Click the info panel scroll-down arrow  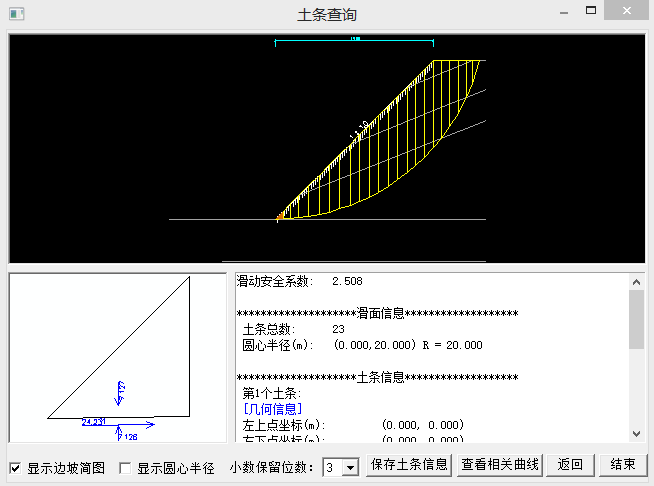click(636, 434)
